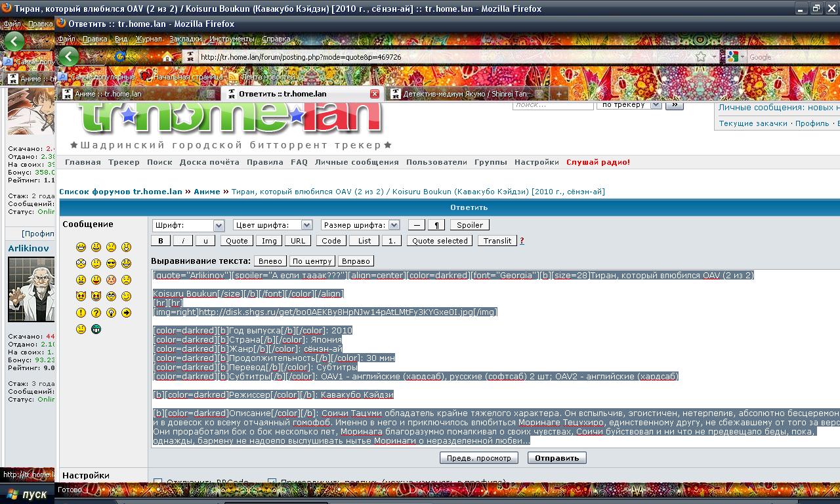
Task: Open Личные сообщения navigation link
Action: 357,162
